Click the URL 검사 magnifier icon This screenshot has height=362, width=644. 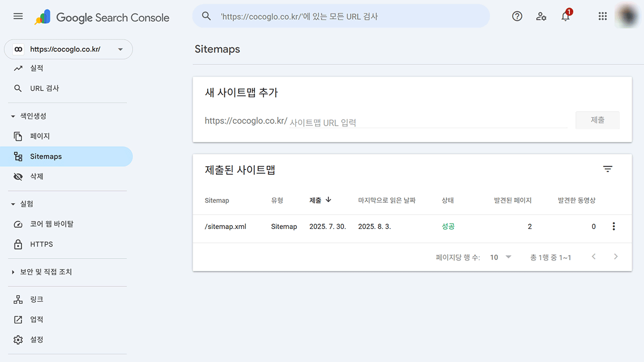(x=18, y=88)
